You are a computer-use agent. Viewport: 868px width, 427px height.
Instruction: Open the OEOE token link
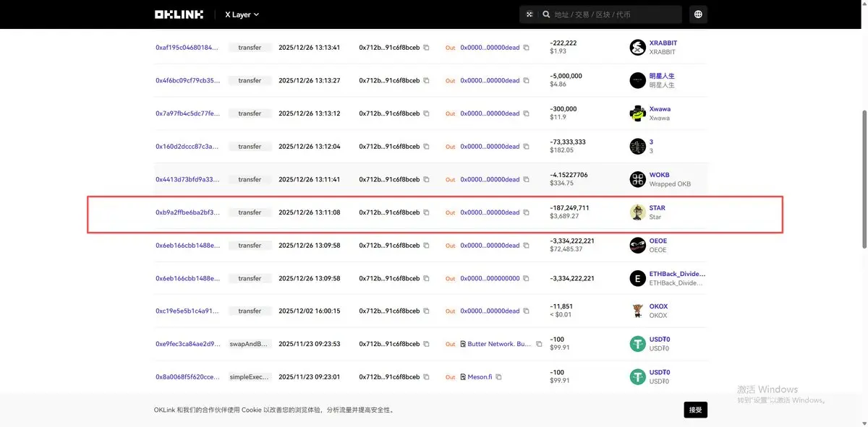point(658,241)
